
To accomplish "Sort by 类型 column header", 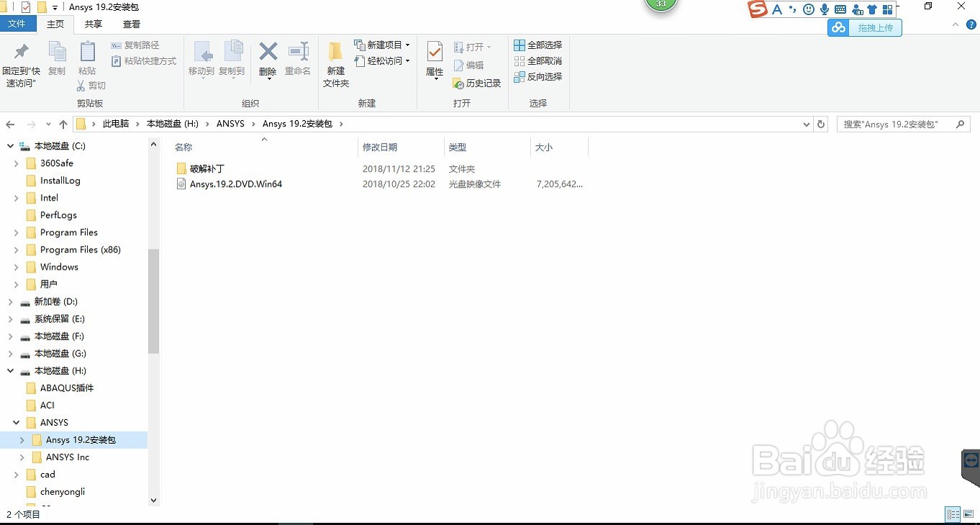I will (487, 147).
